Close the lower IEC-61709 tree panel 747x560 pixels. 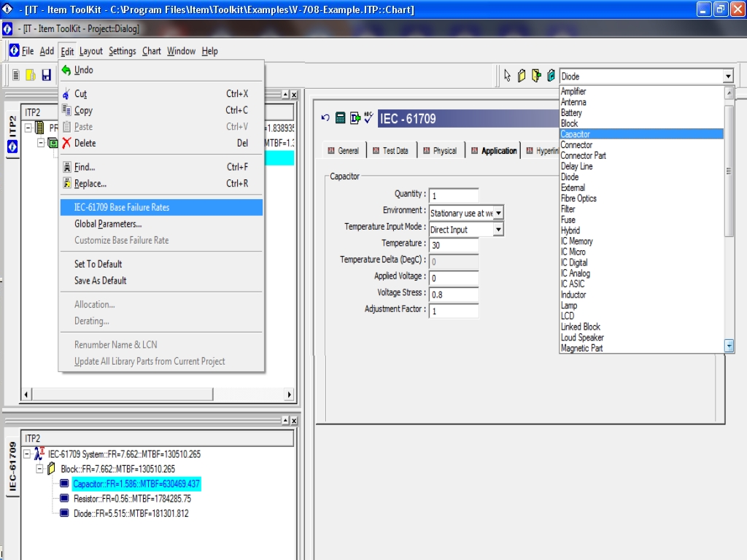tap(294, 421)
